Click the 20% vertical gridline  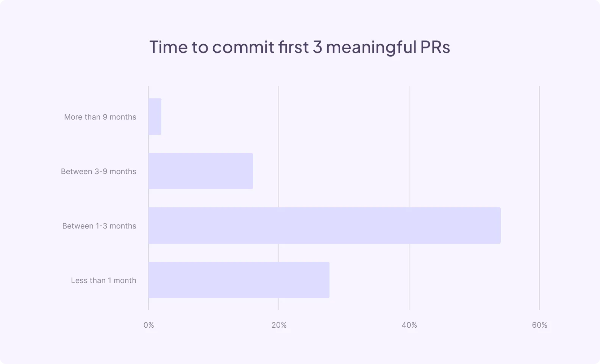click(279, 144)
